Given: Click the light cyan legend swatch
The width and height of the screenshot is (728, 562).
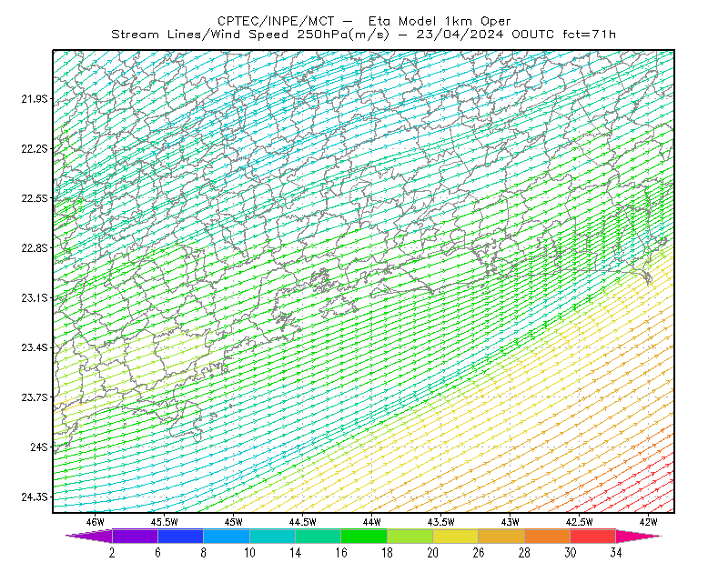Looking at the screenshot, I should [x=272, y=536].
